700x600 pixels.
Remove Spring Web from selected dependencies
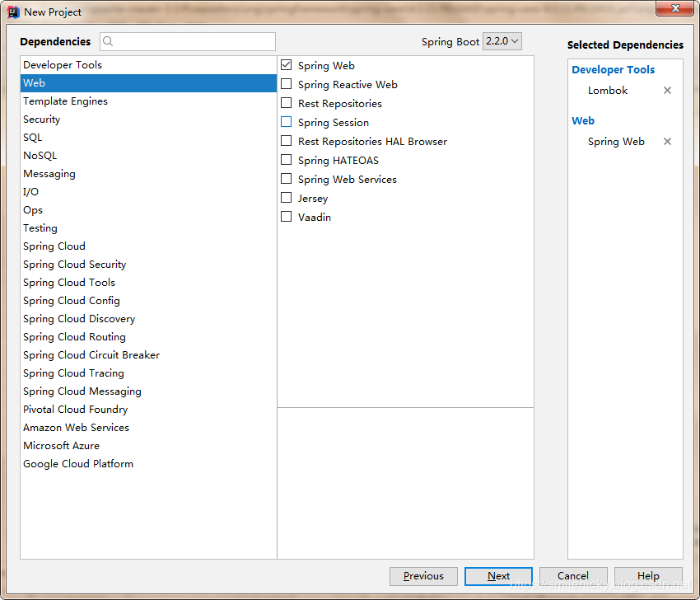click(667, 142)
